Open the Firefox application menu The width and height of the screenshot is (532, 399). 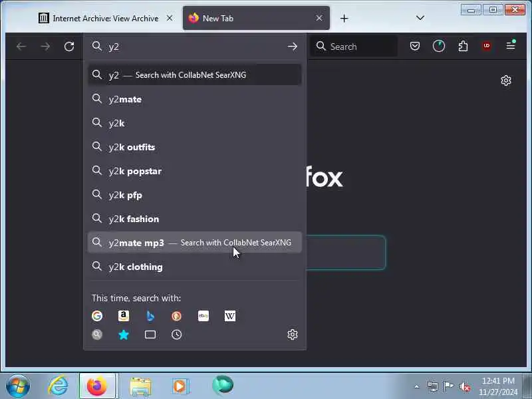(511, 45)
